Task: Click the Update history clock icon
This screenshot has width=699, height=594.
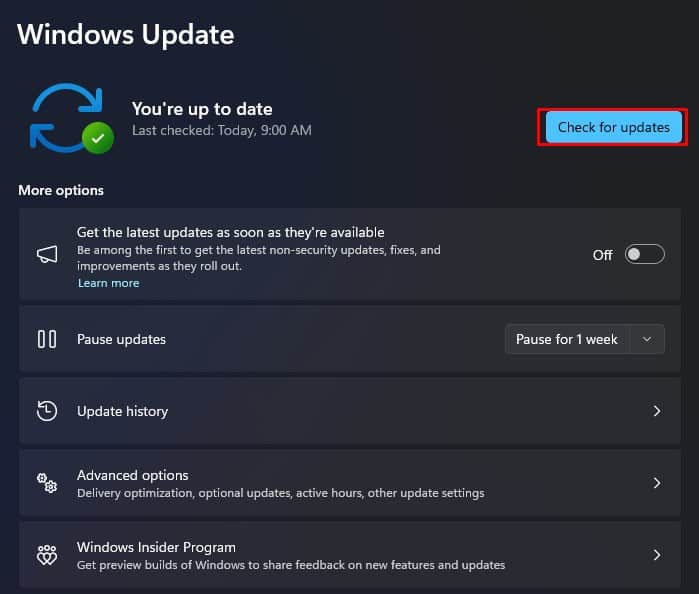Action: 47,411
